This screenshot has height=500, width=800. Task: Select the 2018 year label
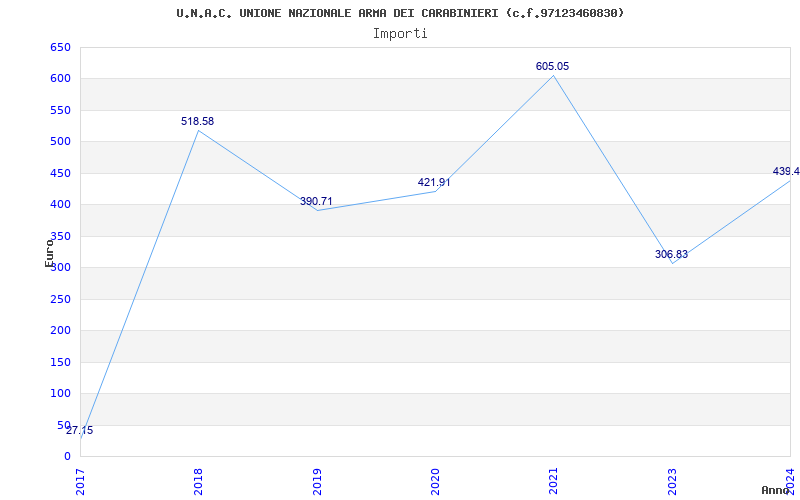point(198,481)
